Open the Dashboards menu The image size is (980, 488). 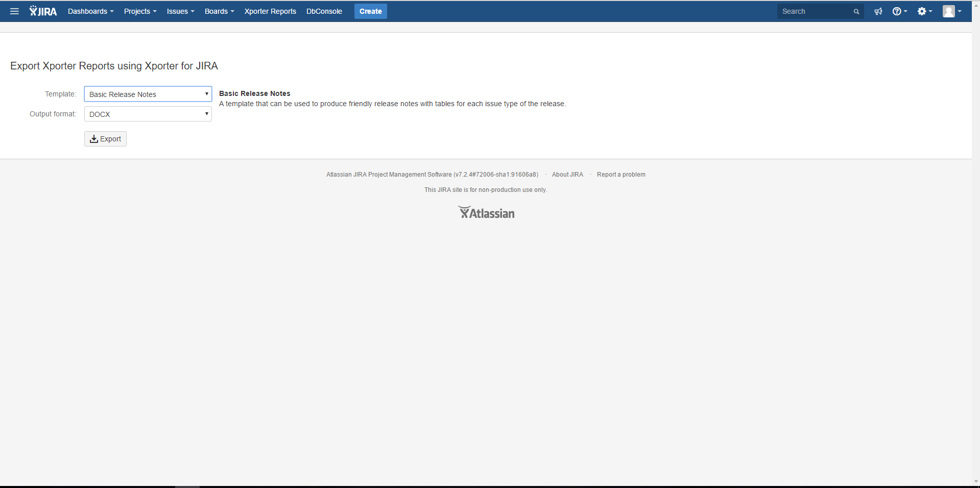(90, 11)
